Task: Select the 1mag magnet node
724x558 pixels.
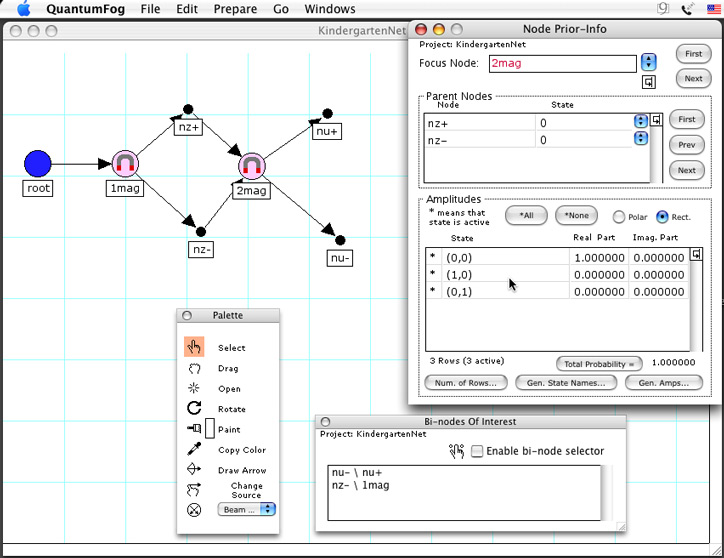Action: click(x=125, y=164)
